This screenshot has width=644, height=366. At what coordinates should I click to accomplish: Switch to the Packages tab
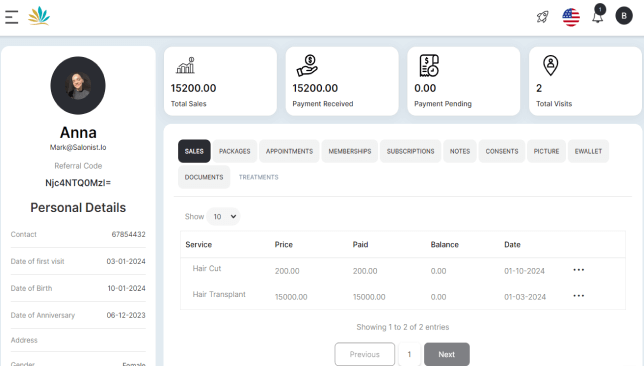235,151
